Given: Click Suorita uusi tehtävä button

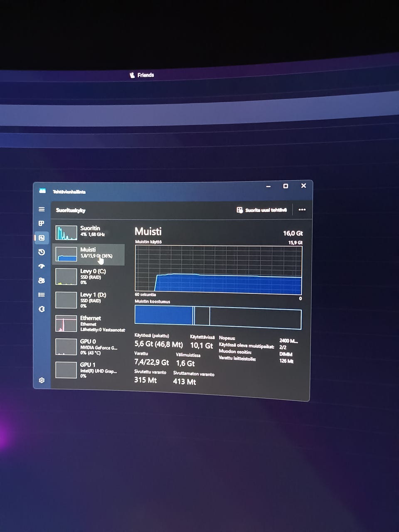Looking at the screenshot, I should (x=262, y=210).
